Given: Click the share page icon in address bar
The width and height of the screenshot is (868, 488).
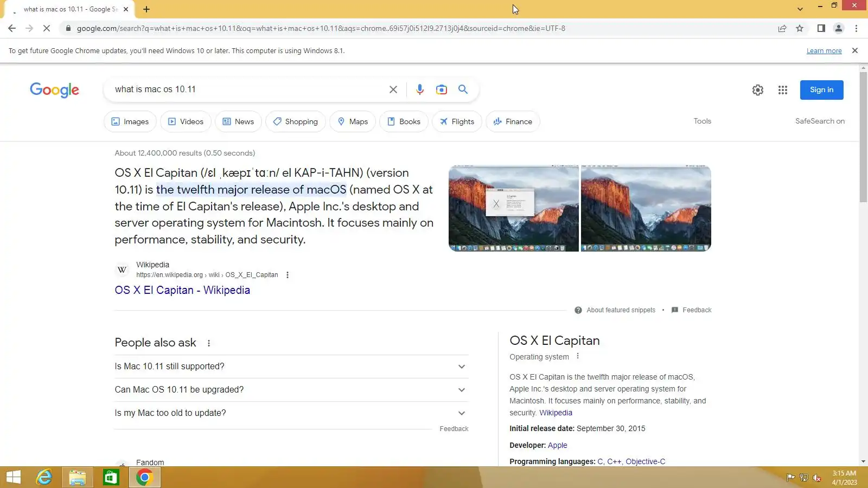Looking at the screenshot, I should pyautogui.click(x=782, y=28).
